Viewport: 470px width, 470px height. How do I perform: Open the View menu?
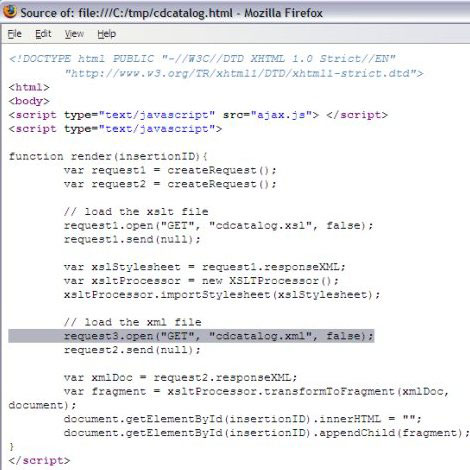pos(74,34)
